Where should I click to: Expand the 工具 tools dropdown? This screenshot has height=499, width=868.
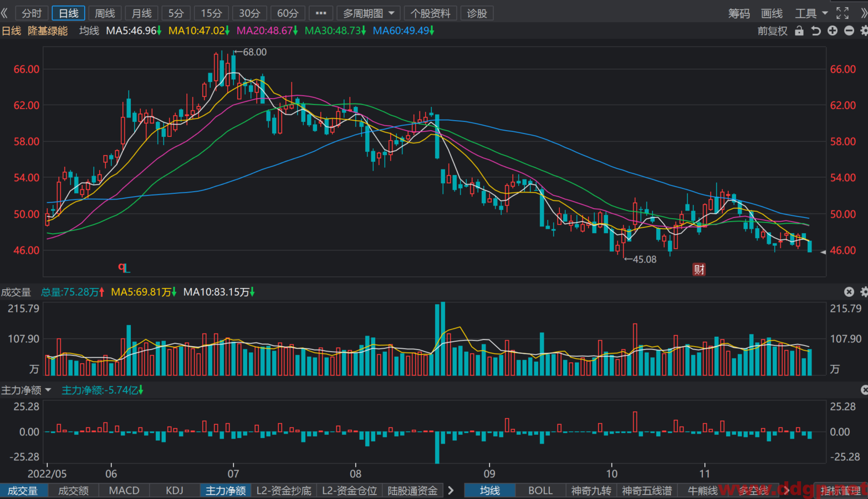811,13
